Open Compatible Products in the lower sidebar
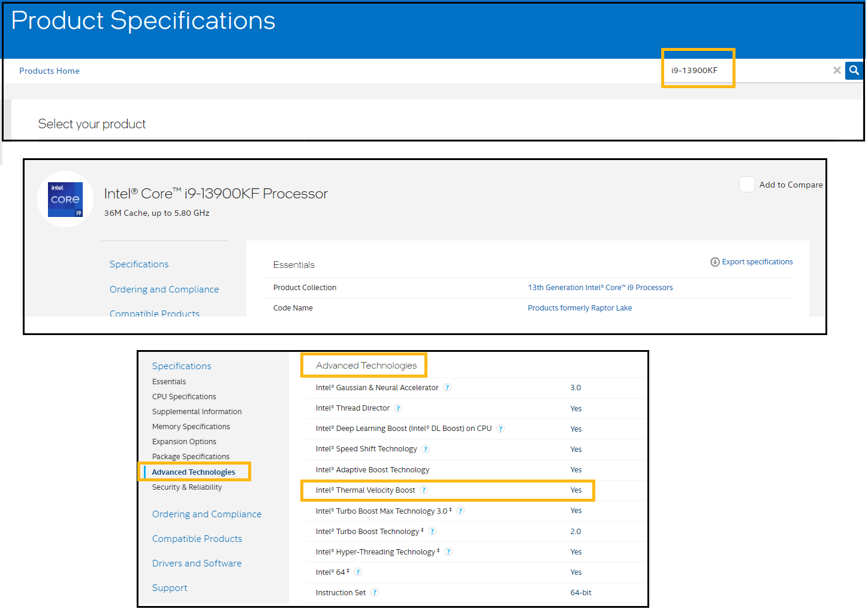 (197, 539)
